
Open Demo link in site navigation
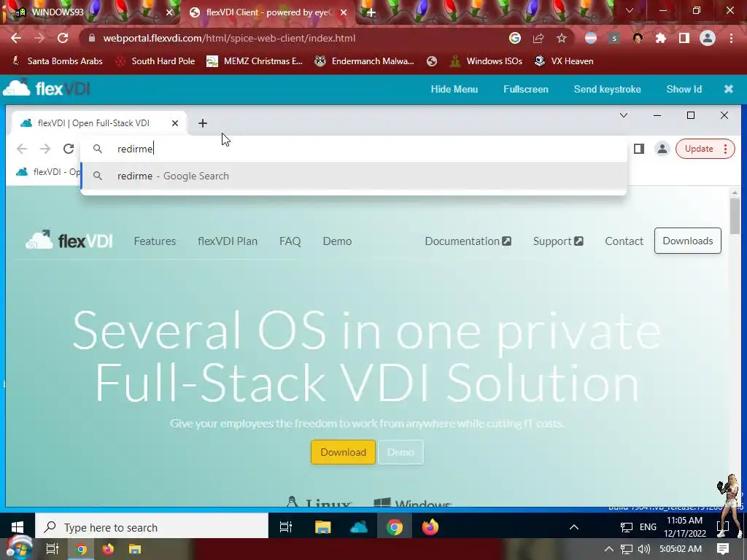coord(337,241)
